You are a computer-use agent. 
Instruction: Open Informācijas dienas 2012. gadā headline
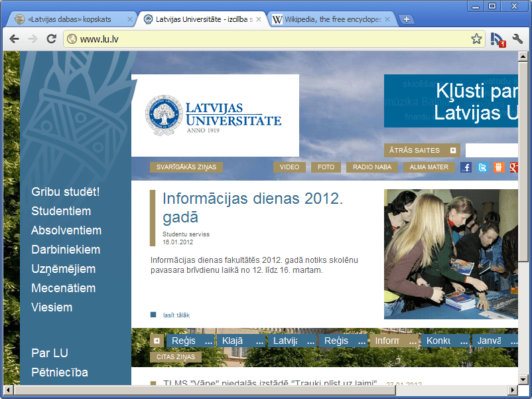tap(253, 208)
